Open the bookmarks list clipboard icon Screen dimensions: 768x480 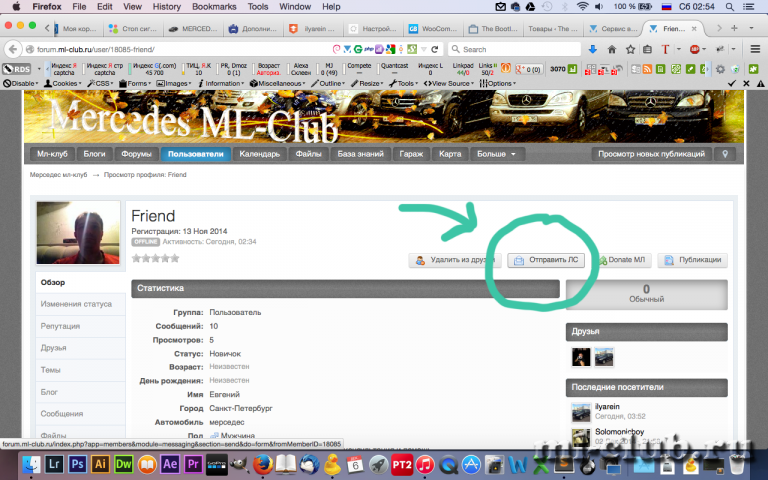pos(648,49)
